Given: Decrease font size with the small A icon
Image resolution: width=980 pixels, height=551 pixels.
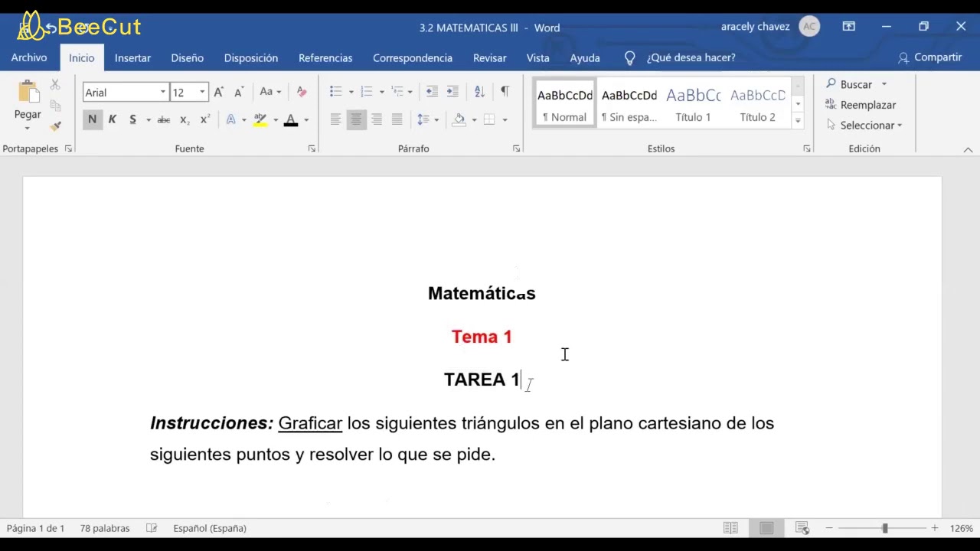Looking at the screenshot, I should pos(238,92).
